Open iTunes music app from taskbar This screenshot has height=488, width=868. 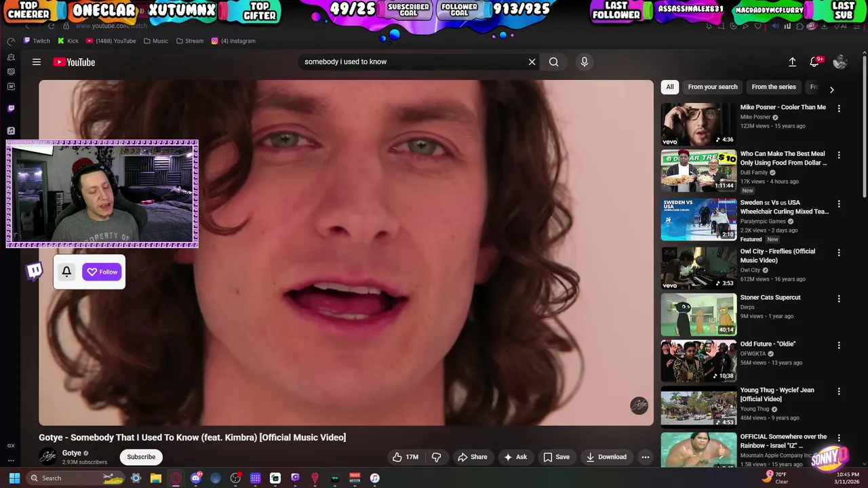(374, 478)
